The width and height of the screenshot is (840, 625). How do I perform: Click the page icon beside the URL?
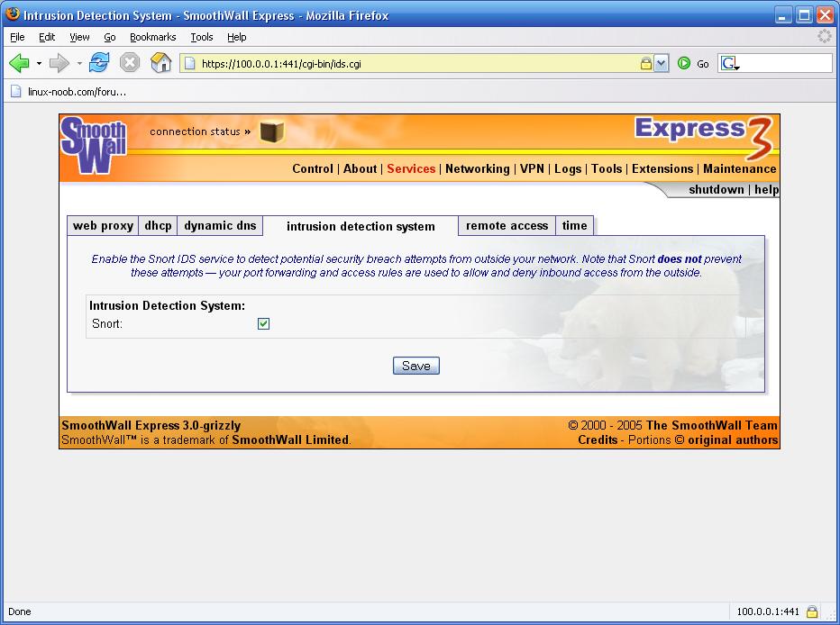point(189,64)
